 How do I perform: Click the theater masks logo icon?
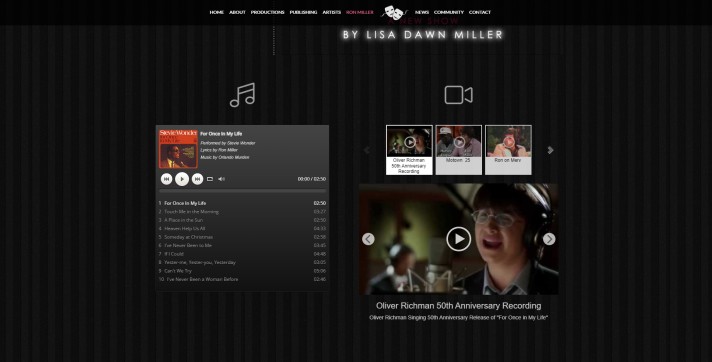(394, 12)
